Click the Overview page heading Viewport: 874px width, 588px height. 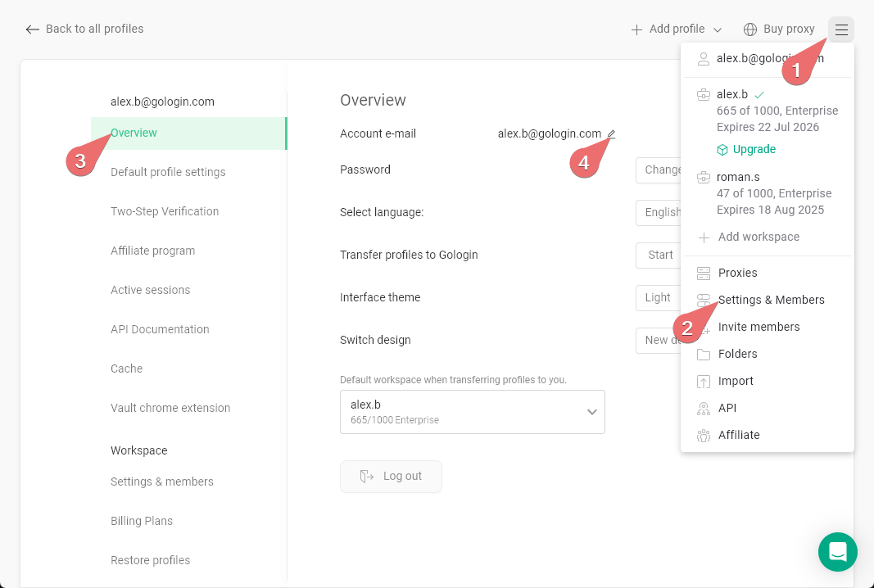(x=373, y=101)
